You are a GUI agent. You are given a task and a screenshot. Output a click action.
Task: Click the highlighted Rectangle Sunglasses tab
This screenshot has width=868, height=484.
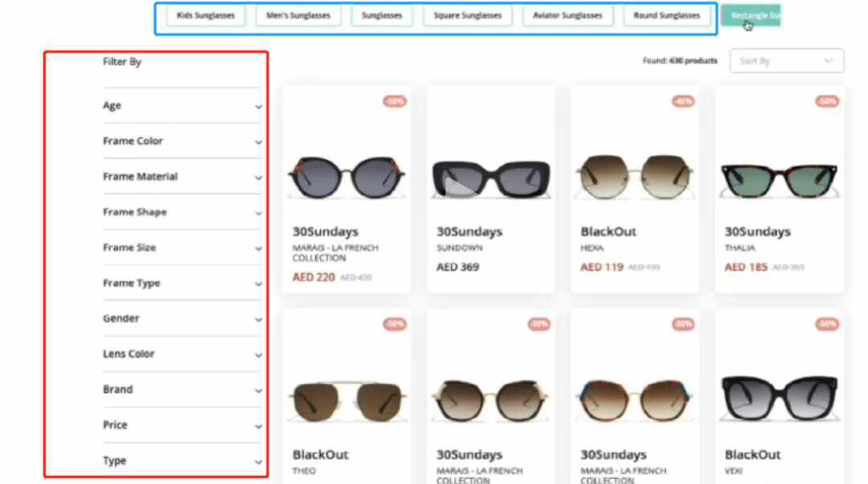coord(751,15)
